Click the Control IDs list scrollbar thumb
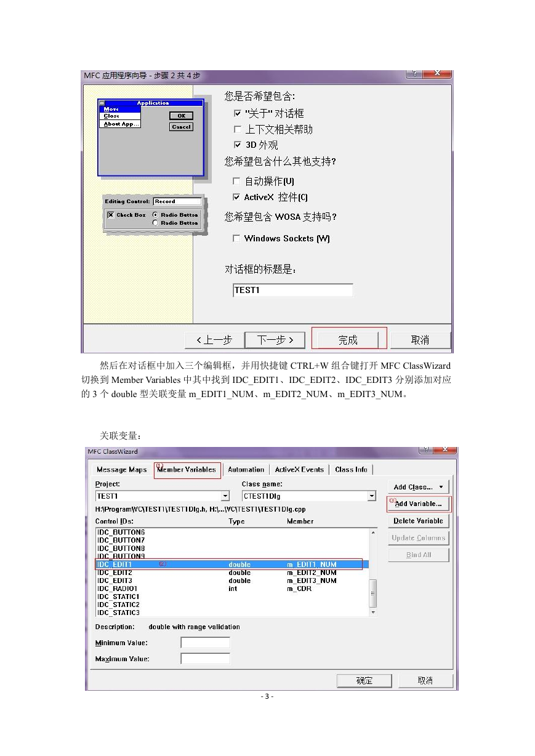 [x=373, y=593]
